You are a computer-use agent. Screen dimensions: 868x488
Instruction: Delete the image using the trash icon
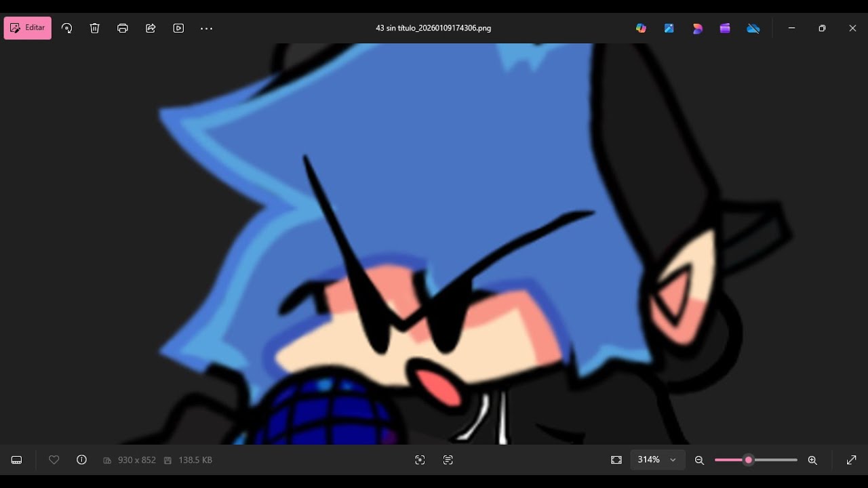(95, 28)
